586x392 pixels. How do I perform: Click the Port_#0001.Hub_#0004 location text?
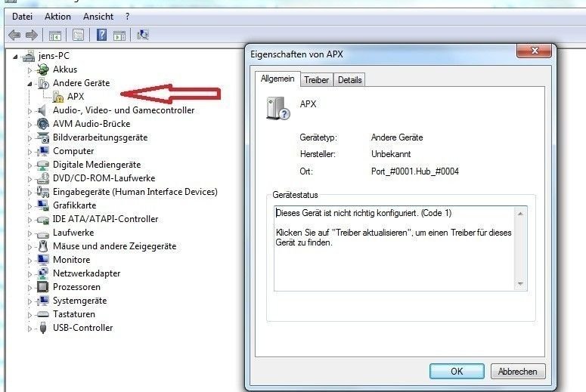[x=415, y=171]
